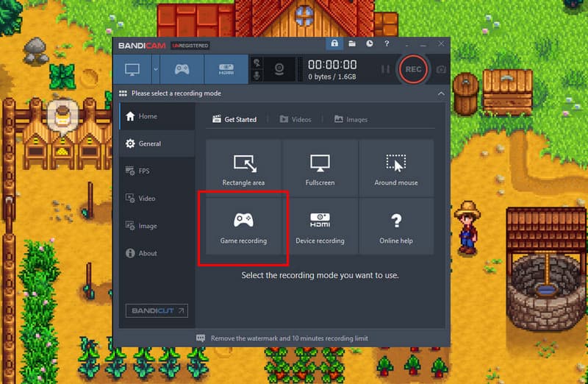
Task: Start recording with the REC button
Action: pyautogui.click(x=413, y=69)
